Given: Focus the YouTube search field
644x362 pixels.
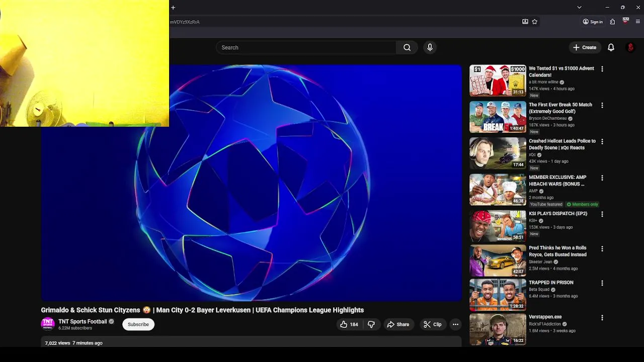Looking at the screenshot, I should pyautogui.click(x=306, y=47).
